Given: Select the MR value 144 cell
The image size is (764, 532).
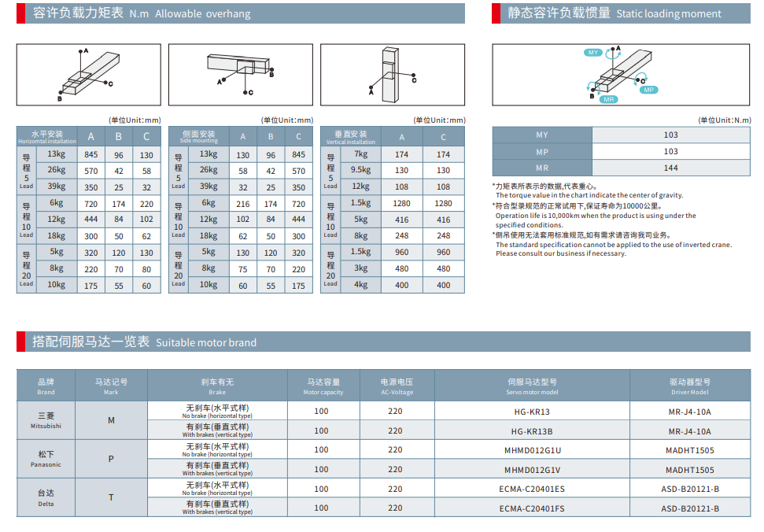Looking at the screenshot, I should click(x=670, y=168).
